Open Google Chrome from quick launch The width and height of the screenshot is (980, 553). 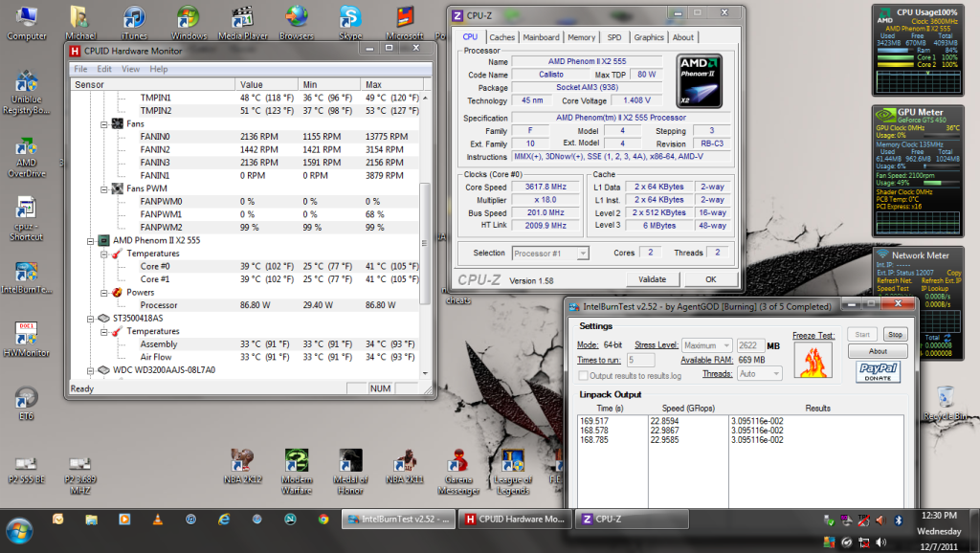pyautogui.click(x=323, y=520)
